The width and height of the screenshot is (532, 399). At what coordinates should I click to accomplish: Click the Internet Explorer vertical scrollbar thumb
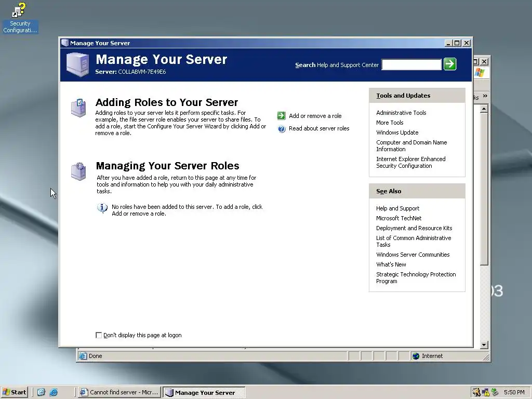click(484, 189)
